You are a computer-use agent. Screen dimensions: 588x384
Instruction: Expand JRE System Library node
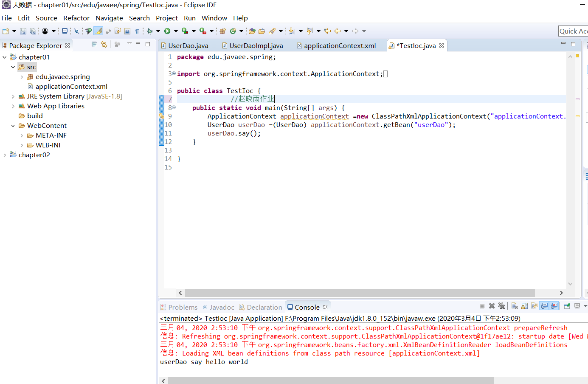click(13, 96)
